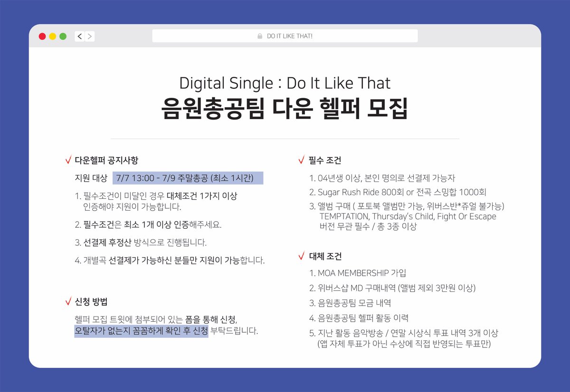570x392 pixels.
Task: Click the label 지원 대상
Action: click(x=91, y=178)
